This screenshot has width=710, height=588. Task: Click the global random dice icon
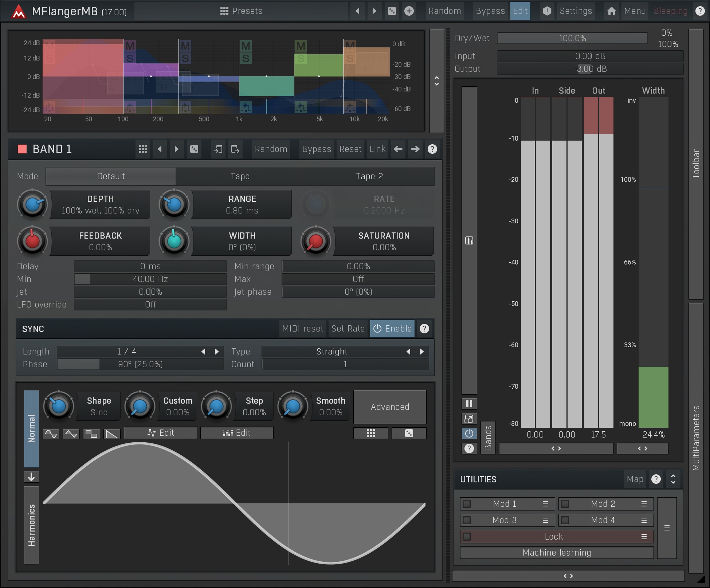click(392, 11)
